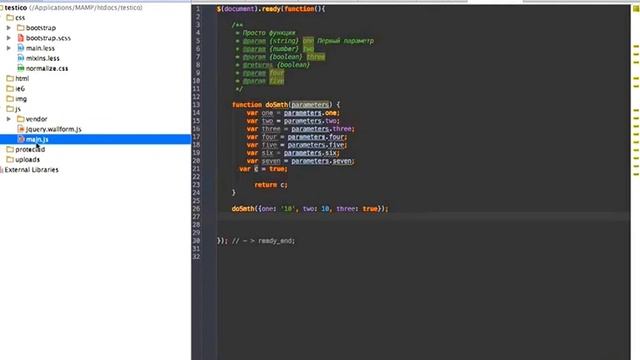
Task: Click the normalize.css file icon
Action: [21, 68]
